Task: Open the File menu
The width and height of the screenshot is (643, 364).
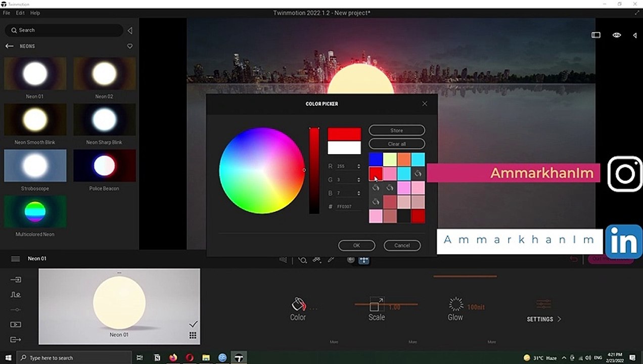Action: 7,13
